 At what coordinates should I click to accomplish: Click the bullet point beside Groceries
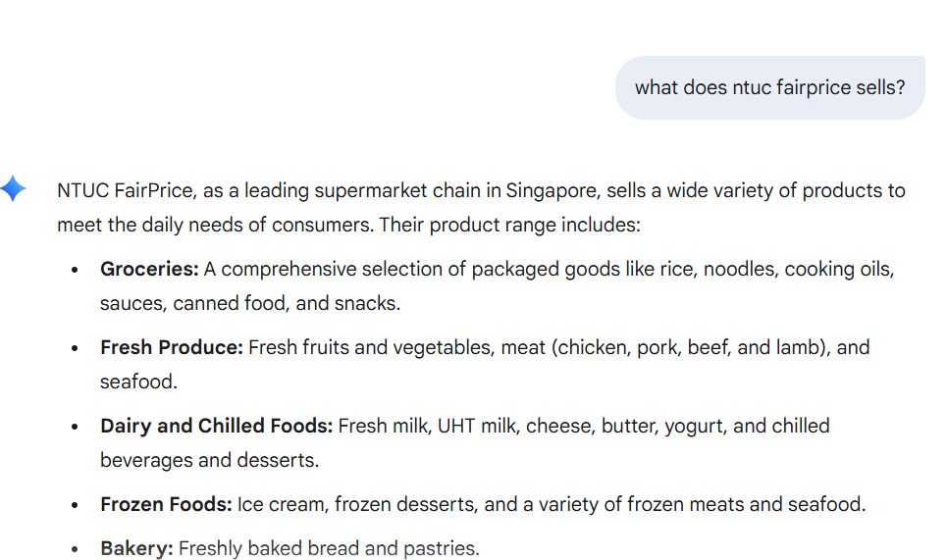point(75,270)
